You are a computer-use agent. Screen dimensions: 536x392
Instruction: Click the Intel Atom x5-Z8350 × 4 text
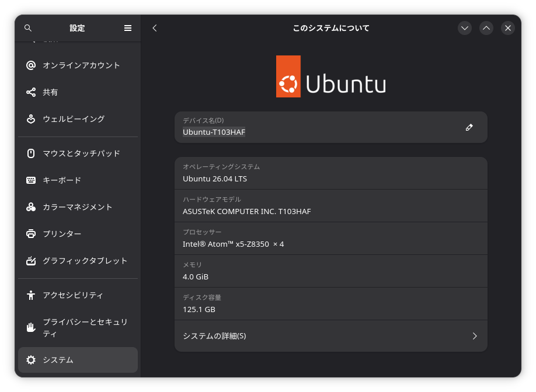pos(233,244)
